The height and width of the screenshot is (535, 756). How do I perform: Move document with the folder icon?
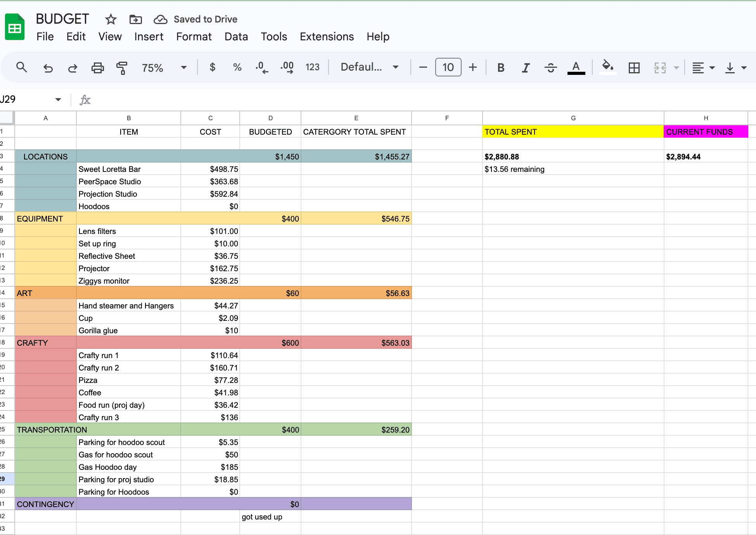point(135,19)
